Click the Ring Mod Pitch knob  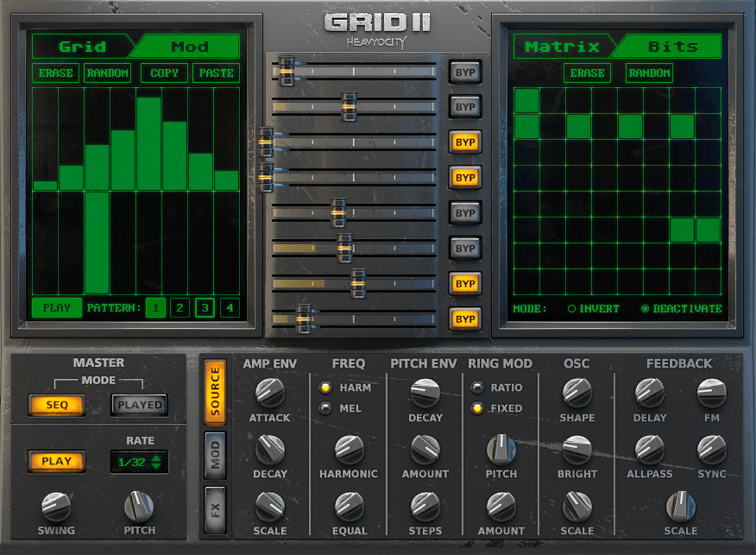click(x=500, y=449)
